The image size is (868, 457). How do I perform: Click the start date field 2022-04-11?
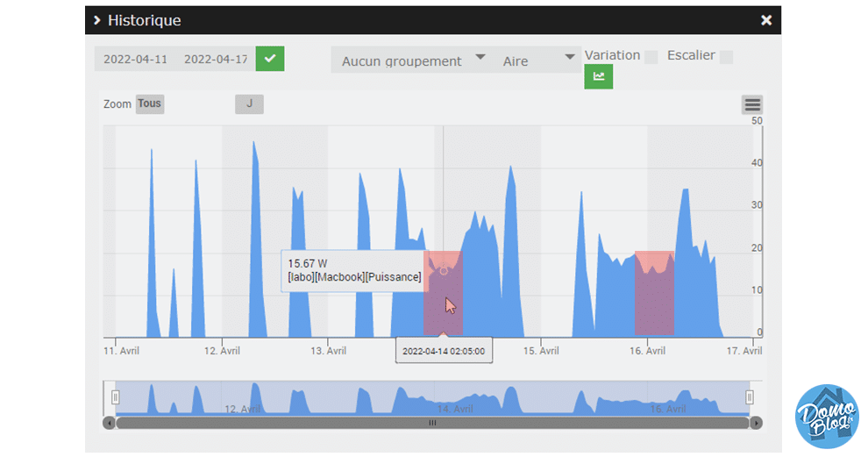(135, 60)
